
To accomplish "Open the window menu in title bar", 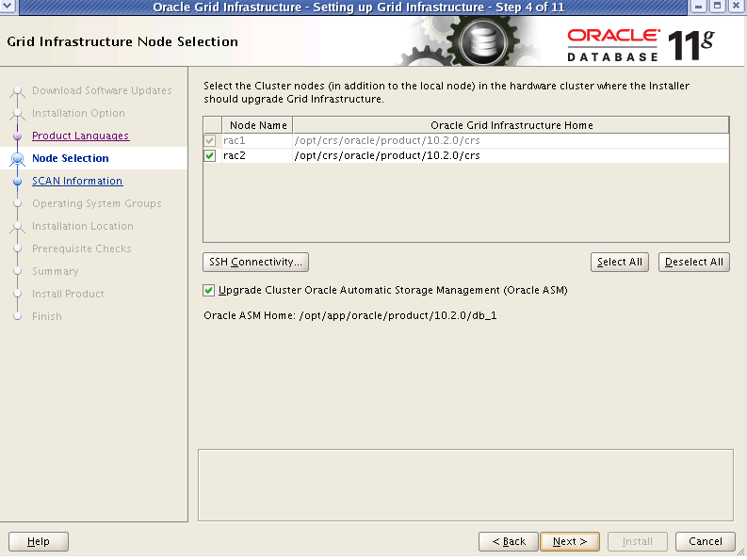I will tap(8, 7).
